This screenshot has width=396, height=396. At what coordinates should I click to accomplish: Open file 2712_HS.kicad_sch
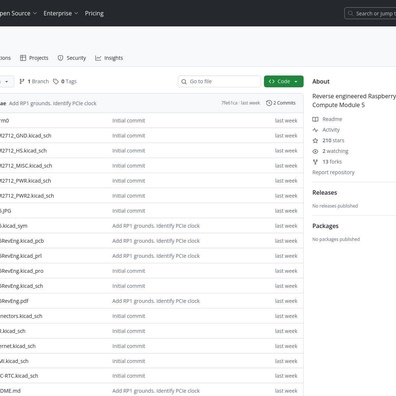[23, 151]
